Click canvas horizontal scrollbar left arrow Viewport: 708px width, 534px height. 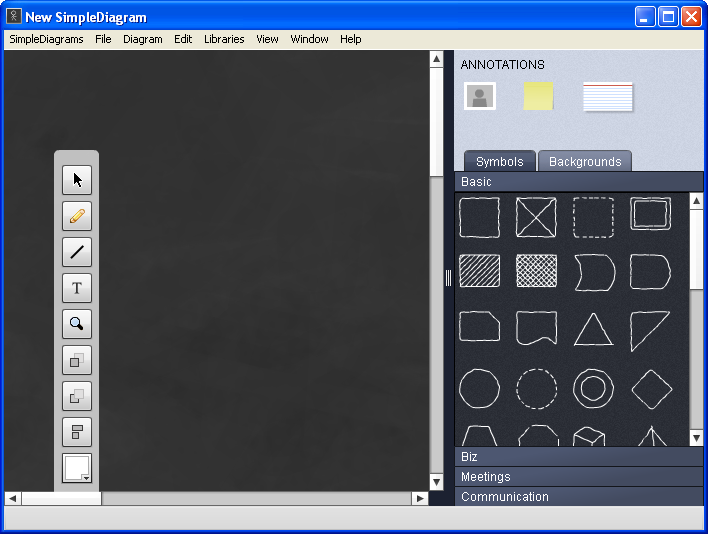tap(13, 498)
